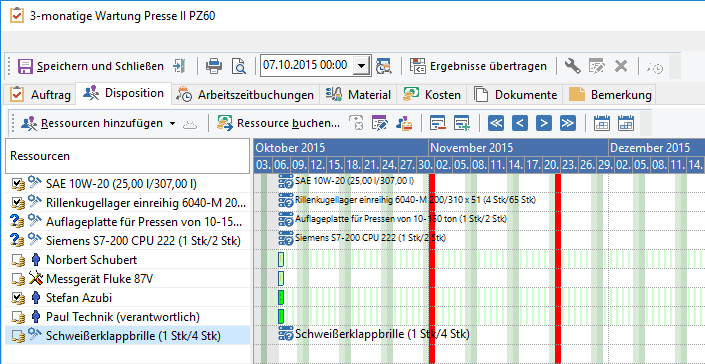
Task: Click the greyed edit form icon
Action: pos(597,66)
